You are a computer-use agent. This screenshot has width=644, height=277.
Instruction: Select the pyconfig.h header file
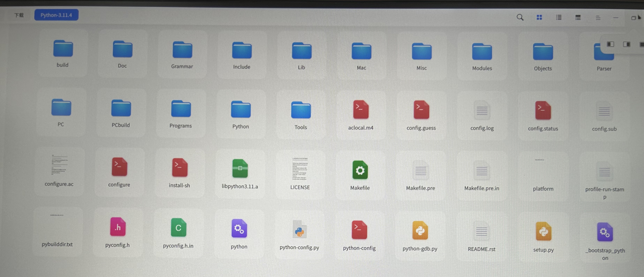[x=118, y=227]
